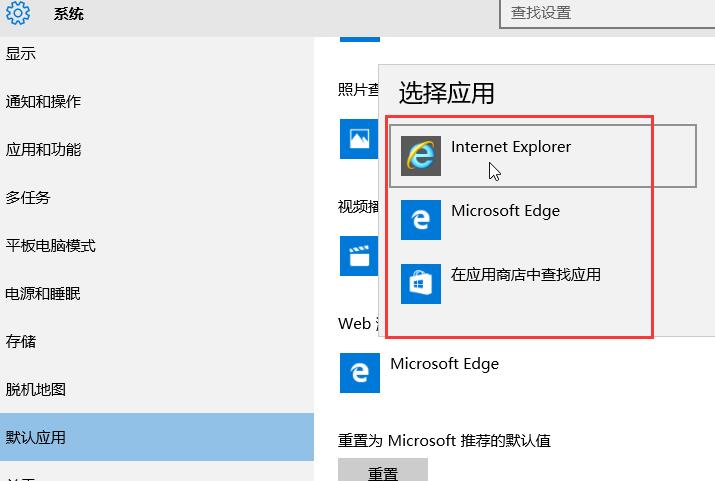Click the Settings gear icon
Screen dimensions: 715x481
[x=18, y=13]
